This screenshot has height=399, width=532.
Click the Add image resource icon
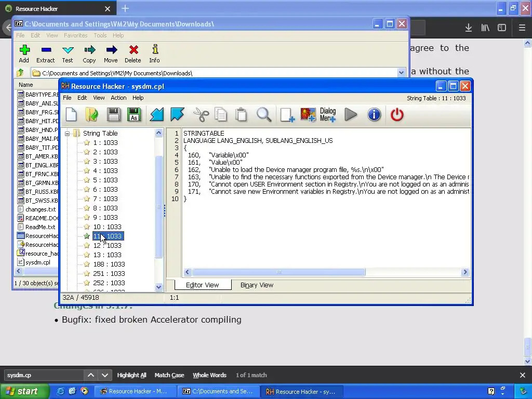[x=308, y=115]
